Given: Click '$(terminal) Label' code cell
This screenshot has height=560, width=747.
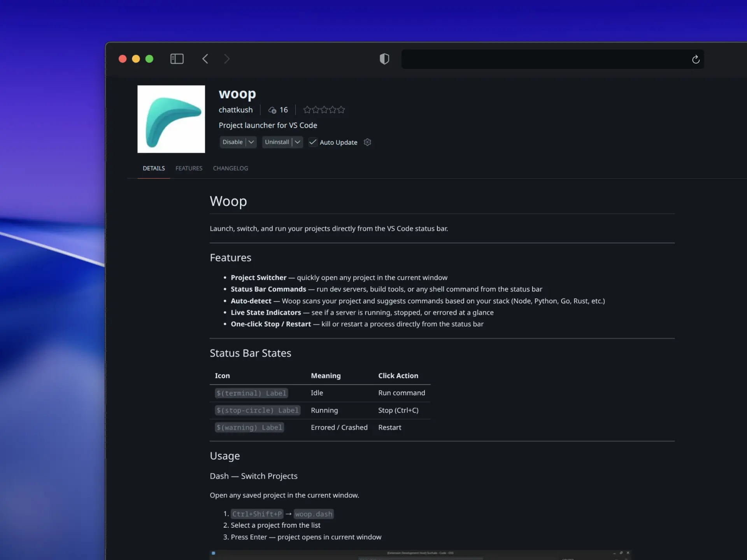Looking at the screenshot, I should 251,393.
